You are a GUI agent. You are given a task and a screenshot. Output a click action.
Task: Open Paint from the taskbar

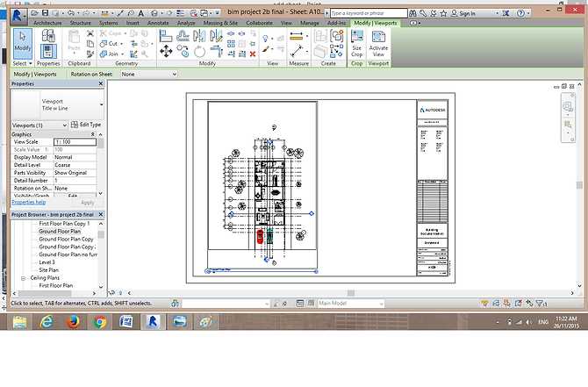click(206, 322)
